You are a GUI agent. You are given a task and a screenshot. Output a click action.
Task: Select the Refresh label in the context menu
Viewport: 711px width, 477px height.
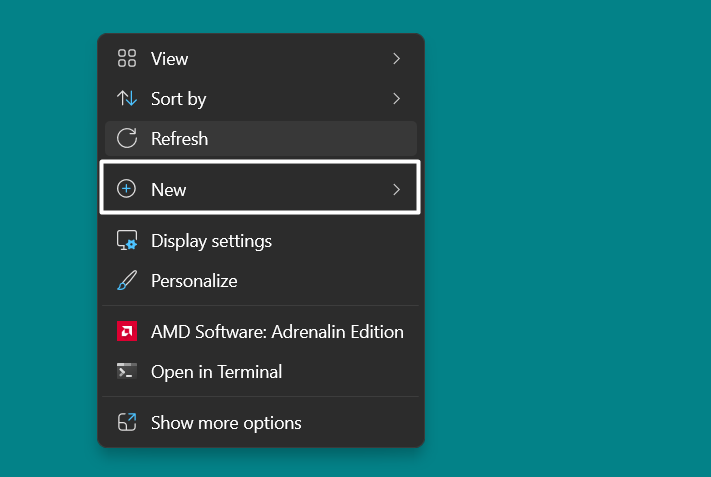coord(179,139)
